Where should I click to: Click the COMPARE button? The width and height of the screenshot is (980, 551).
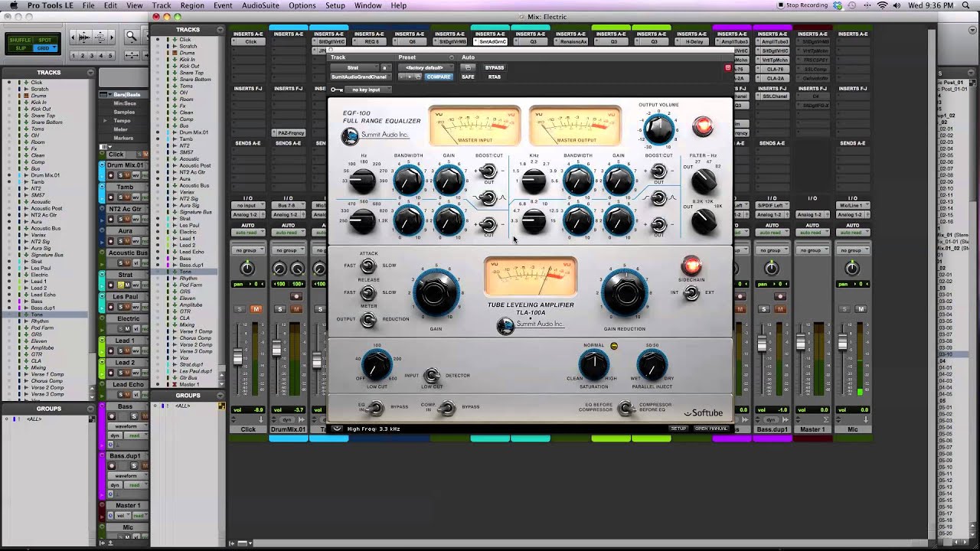(439, 77)
